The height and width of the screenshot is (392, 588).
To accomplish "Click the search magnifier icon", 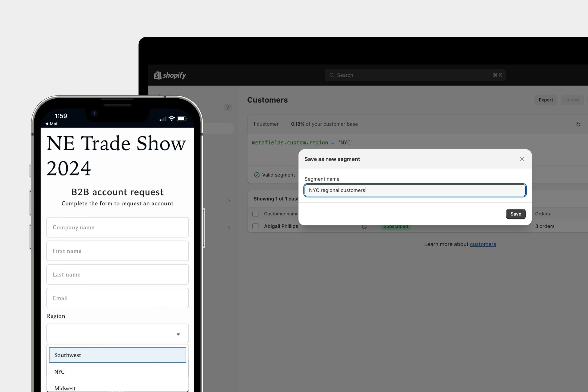I will pos(331,75).
